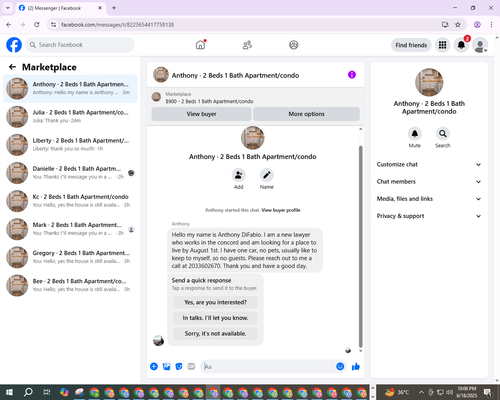This screenshot has width=500, height=400.
Task: Open Anthony listing thumbnail in right panel
Action: pos(429,82)
